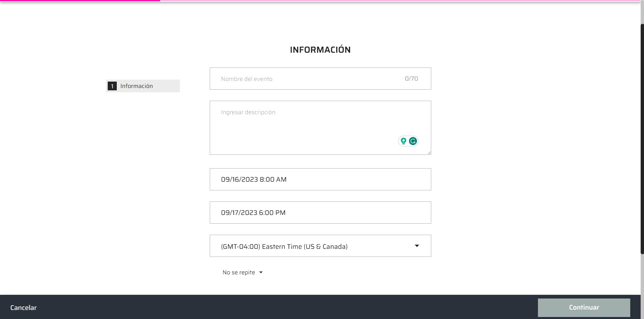Focus the Nombre del evento field
Viewport: 644px width, 319px height.
coord(320,79)
